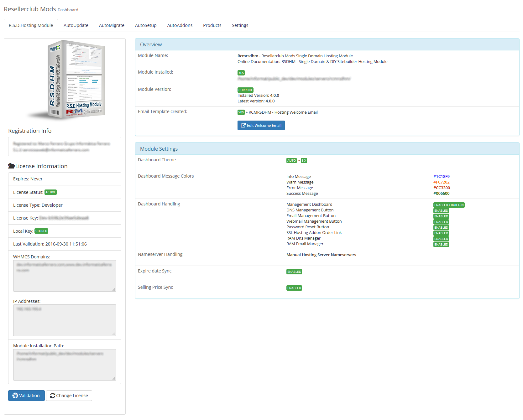Click the AUTO dashboard theme badge

(x=291, y=160)
